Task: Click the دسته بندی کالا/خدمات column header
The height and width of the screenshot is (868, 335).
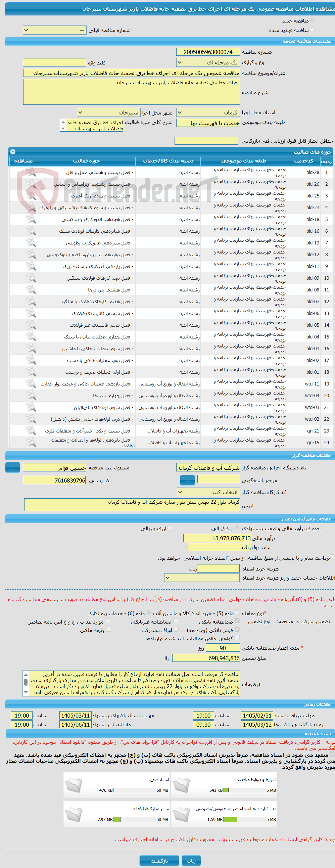Action: point(168,161)
